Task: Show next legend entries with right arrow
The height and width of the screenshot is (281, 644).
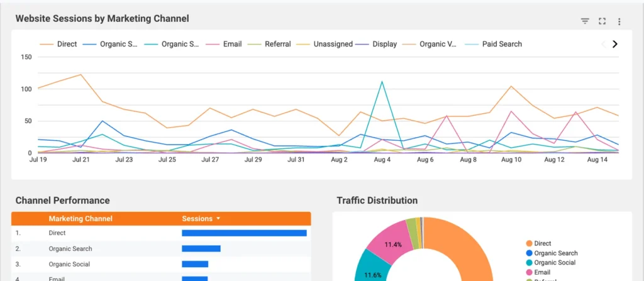Action: (615, 44)
